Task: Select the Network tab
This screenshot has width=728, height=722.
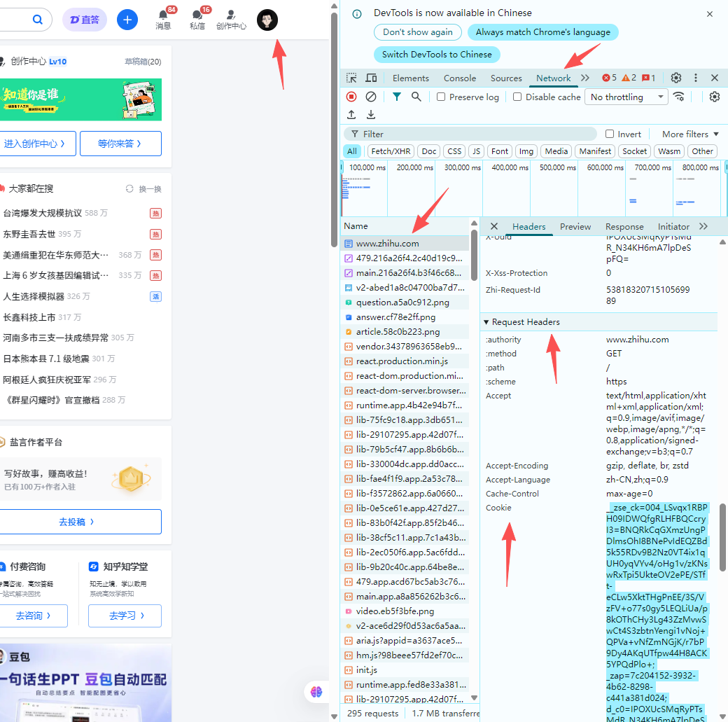Action: [554, 78]
